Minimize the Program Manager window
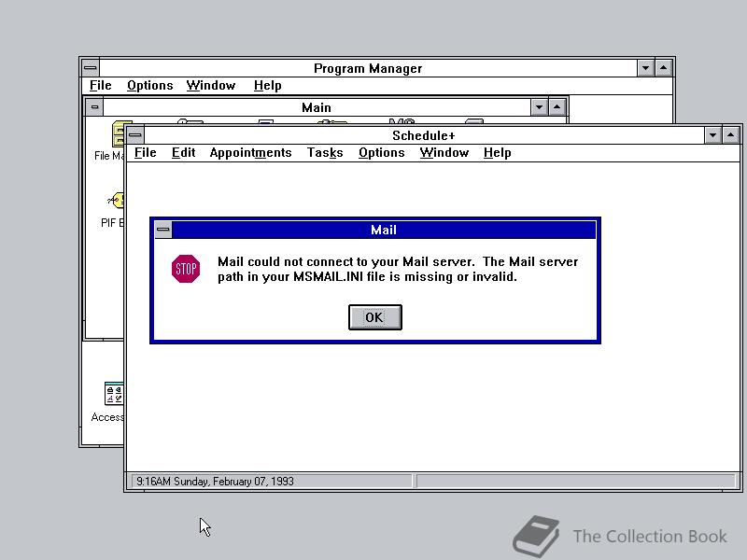The height and width of the screenshot is (560, 747). (645, 68)
